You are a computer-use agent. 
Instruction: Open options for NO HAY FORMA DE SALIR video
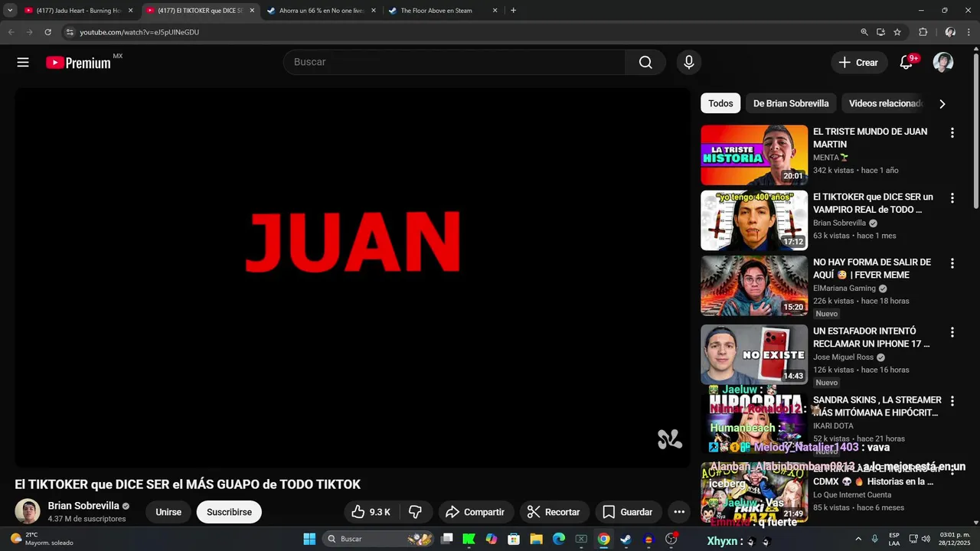click(x=952, y=263)
